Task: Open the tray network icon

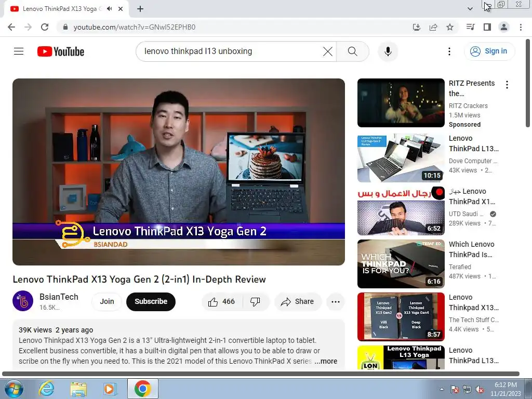Action: coord(467,389)
